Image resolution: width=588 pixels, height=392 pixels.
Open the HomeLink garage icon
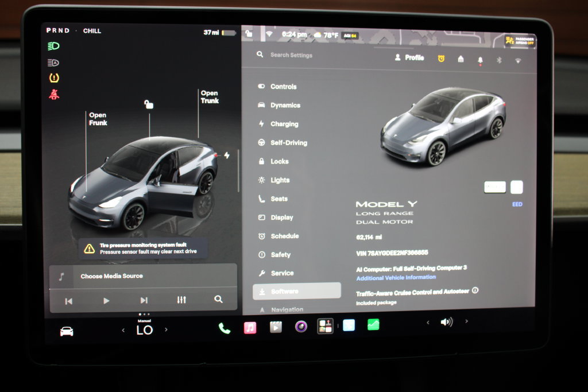[x=461, y=59]
